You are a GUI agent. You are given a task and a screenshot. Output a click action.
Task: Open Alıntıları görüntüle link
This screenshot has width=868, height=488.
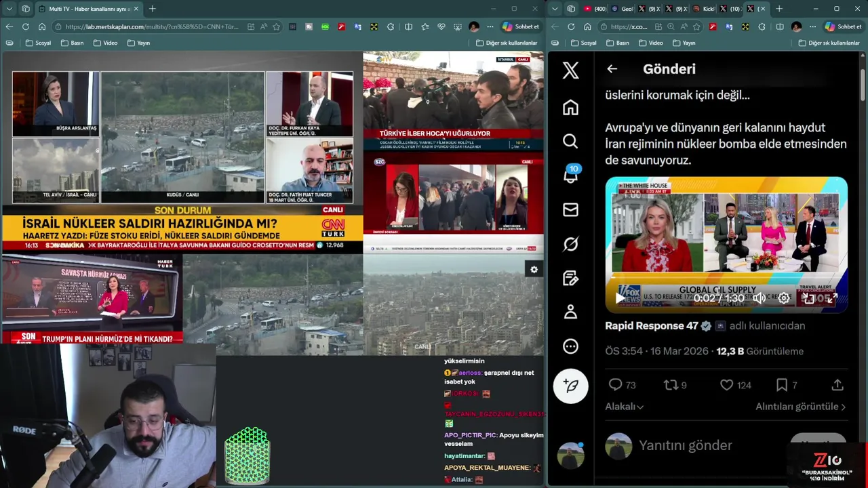pos(800,407)
